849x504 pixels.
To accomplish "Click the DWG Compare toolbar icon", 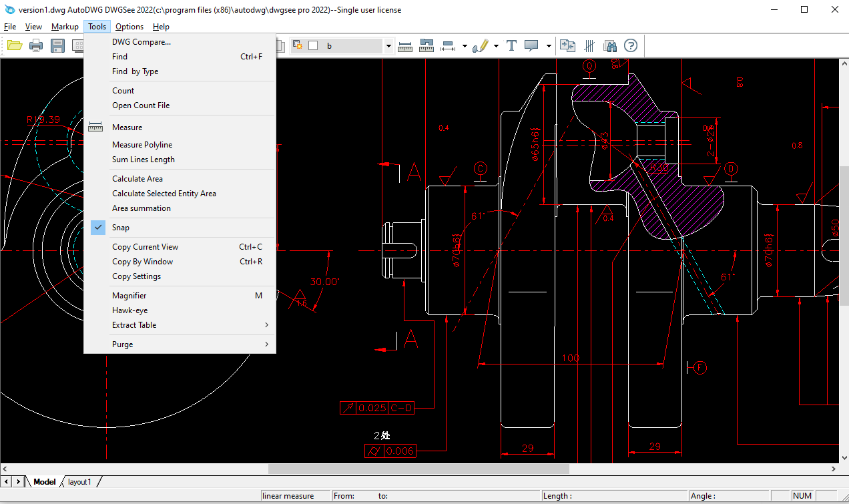I will click(x=567, y=46).
